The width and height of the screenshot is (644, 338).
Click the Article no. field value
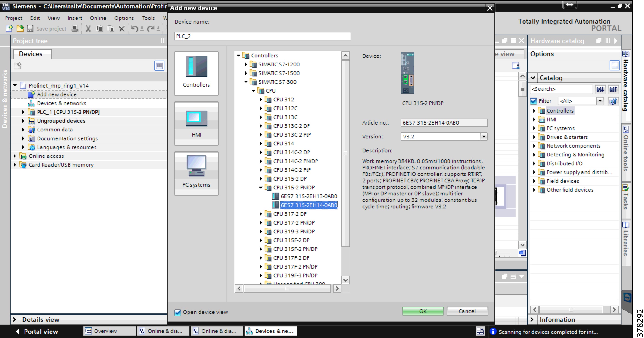pos(444,123)
